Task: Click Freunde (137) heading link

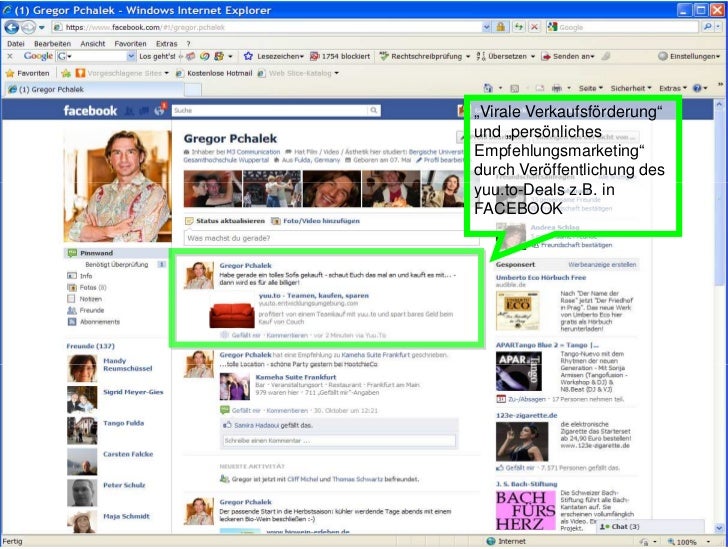Action: pyautogui.click(x=91, y=346)
